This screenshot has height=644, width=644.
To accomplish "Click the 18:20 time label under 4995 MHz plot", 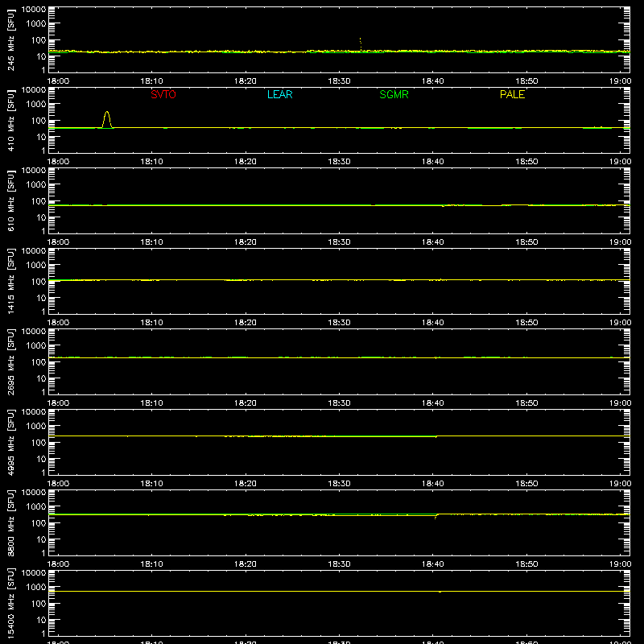I will point(246,484).
